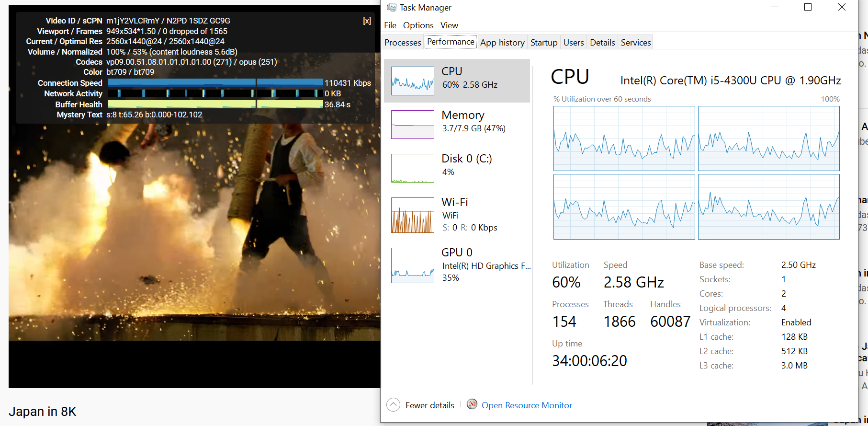Click the L3 cache value 3.0 MB
This screenshot has width=868, height=426.
tap(794, 366)
